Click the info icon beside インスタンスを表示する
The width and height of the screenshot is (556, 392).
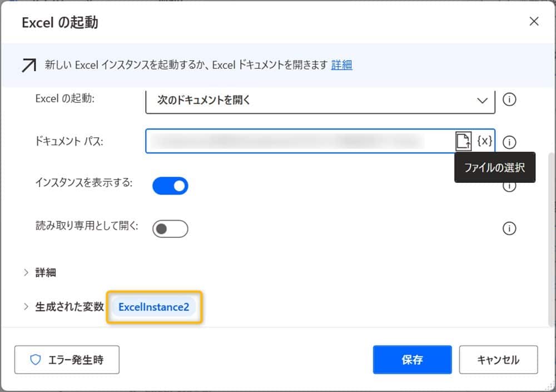509,186
